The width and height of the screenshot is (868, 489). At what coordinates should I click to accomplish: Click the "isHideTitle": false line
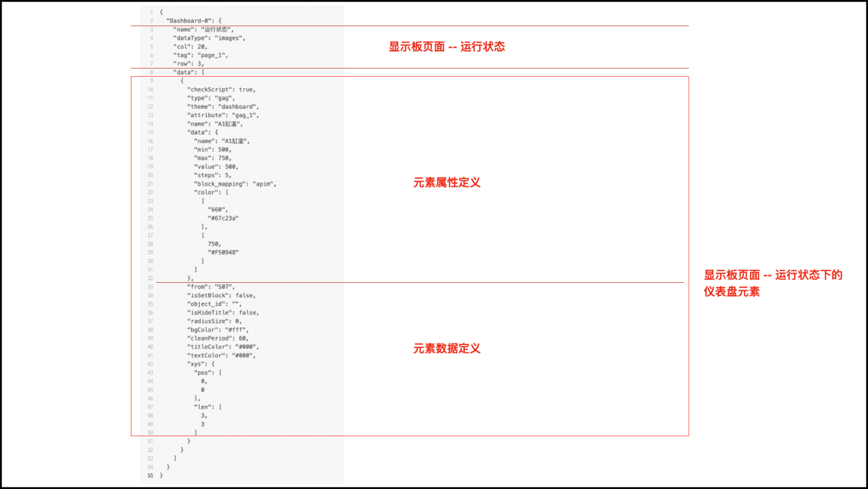tap(223, 312)
